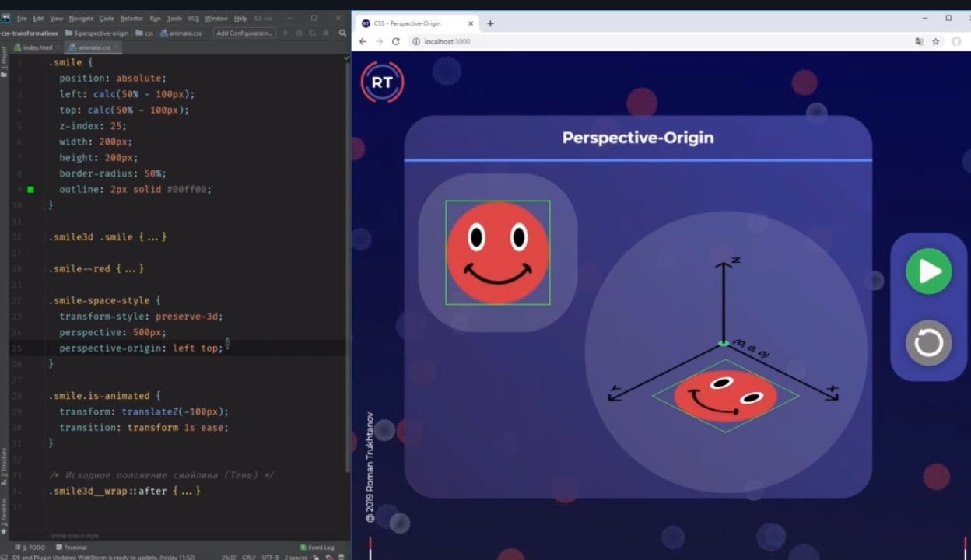
Task: Open the Event Log
Action: tap(317, 548)
